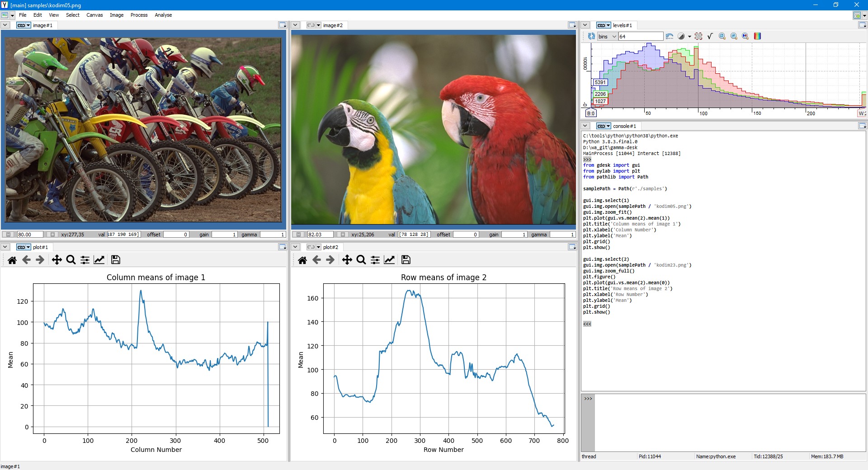Click the rainbow color icon in levels toolbar
Image resolution: width=868 pixels, height=470 pixels.
tap(757, 36)
